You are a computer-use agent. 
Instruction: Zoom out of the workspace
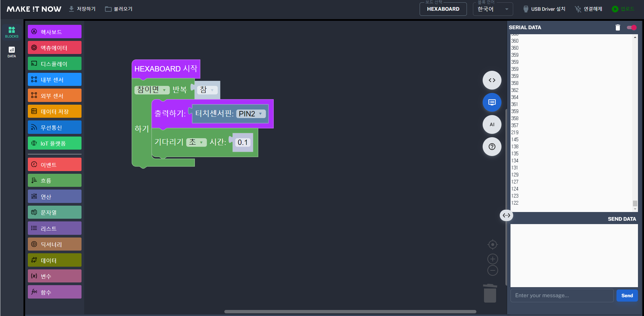[x=493, y=270]
